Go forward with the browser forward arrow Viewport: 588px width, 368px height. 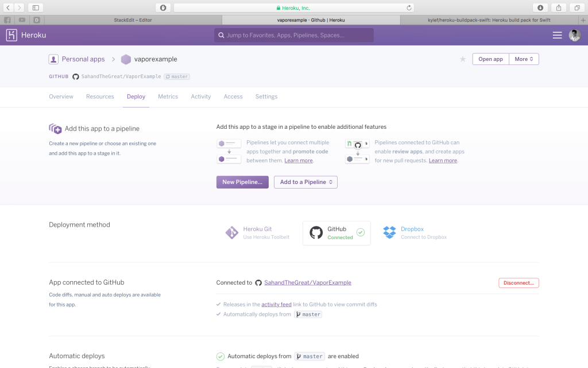point(19,7)
